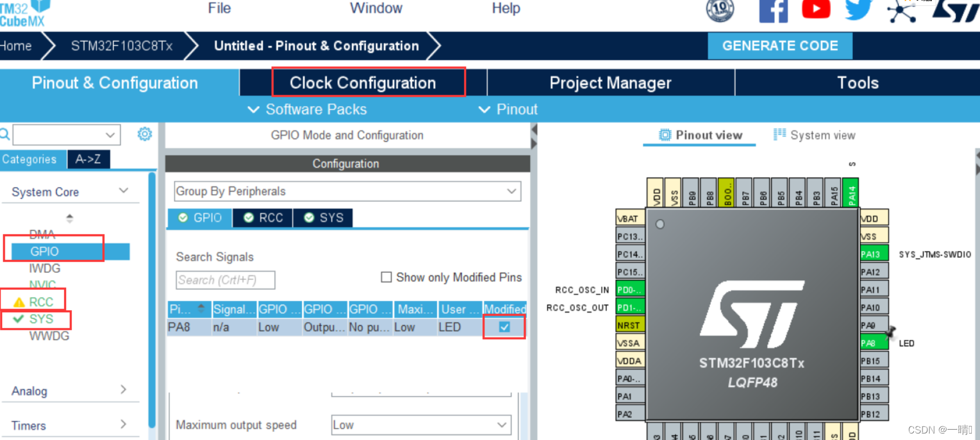This screenshot has width=980, height=440.
Task: Select WWDG in System Core list
Action: [49, 336]
